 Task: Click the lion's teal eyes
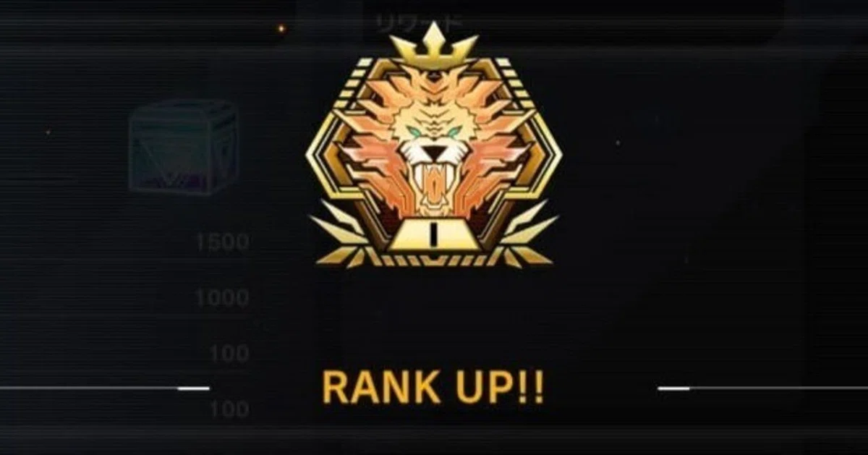coord(434,133)
